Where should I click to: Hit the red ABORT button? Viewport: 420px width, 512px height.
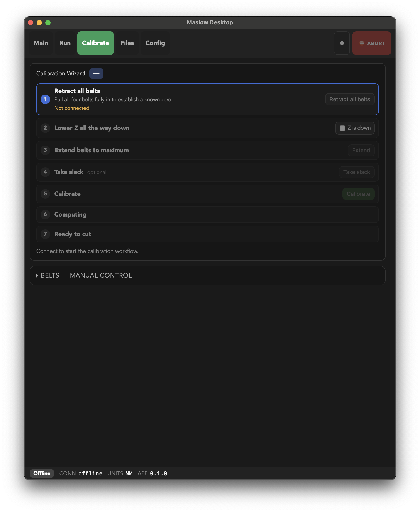[372, 43]
